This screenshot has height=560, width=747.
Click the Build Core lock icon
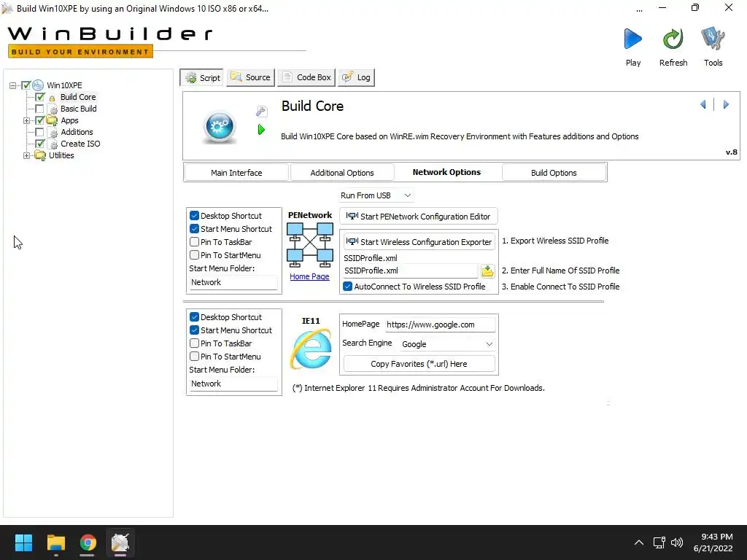coord(53,98)
